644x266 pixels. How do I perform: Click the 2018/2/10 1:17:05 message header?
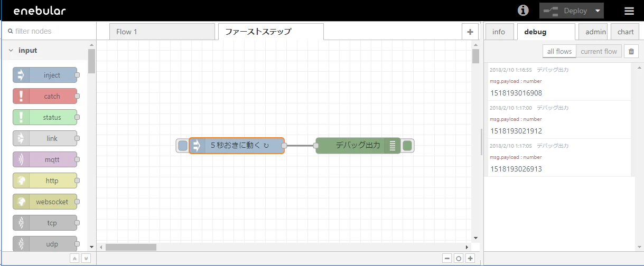(x=529, y=146)
